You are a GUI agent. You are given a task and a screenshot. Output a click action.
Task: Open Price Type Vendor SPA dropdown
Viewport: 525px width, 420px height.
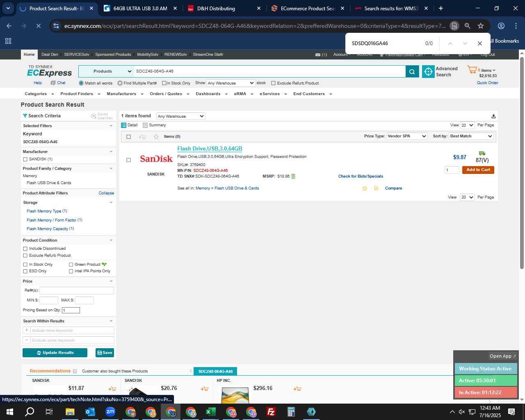click(407, 136)
